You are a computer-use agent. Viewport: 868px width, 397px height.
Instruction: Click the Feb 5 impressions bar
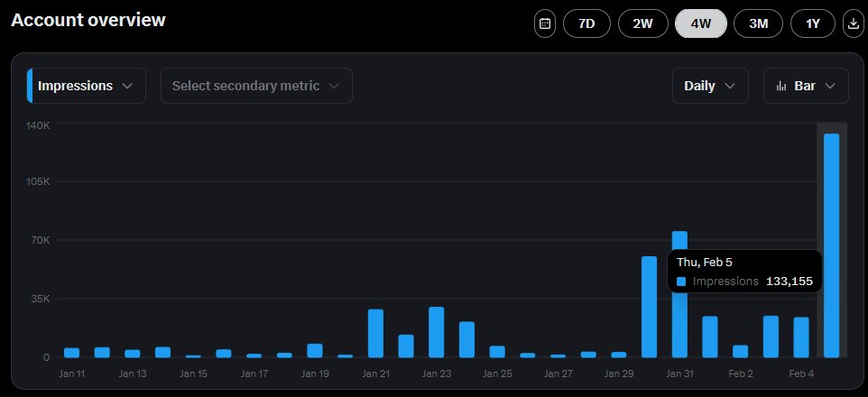pos(832,245)
